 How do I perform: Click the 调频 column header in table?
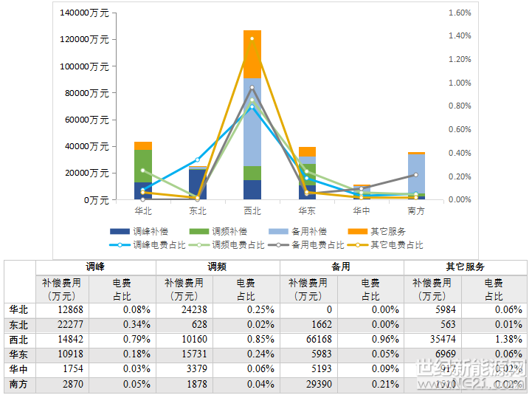point(218,267)
